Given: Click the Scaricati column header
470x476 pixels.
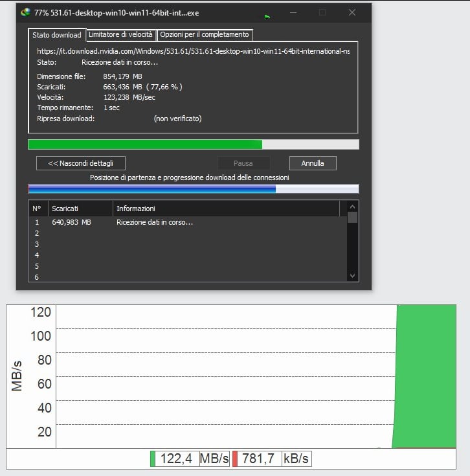Looking at the screenshot, I should click(x=80, y=209).
